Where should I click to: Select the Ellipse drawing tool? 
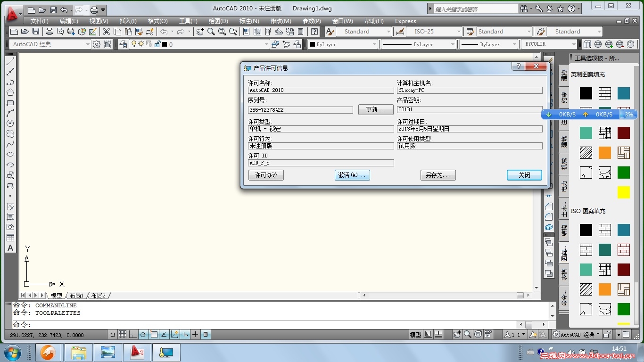click(x=10, y=155)
